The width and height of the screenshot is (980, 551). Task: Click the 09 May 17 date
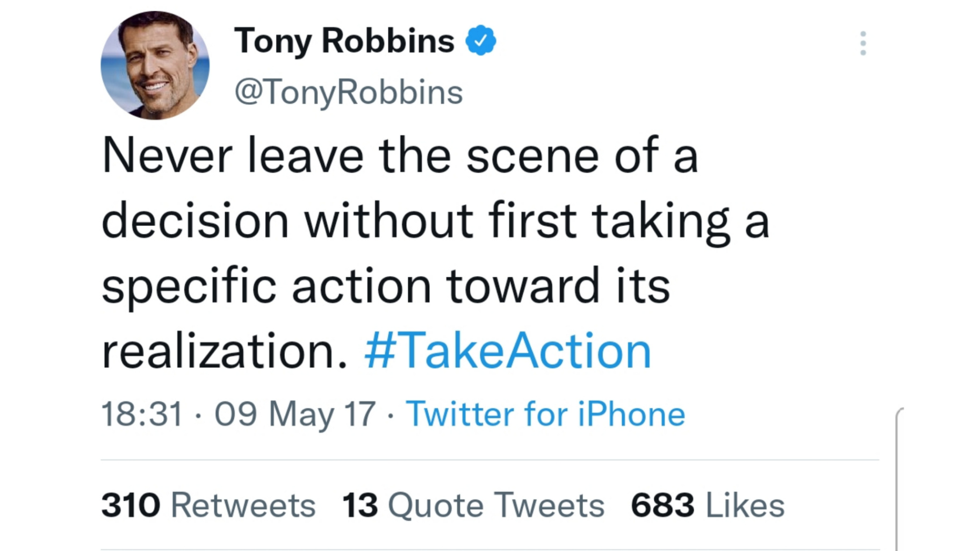point(294,414)
